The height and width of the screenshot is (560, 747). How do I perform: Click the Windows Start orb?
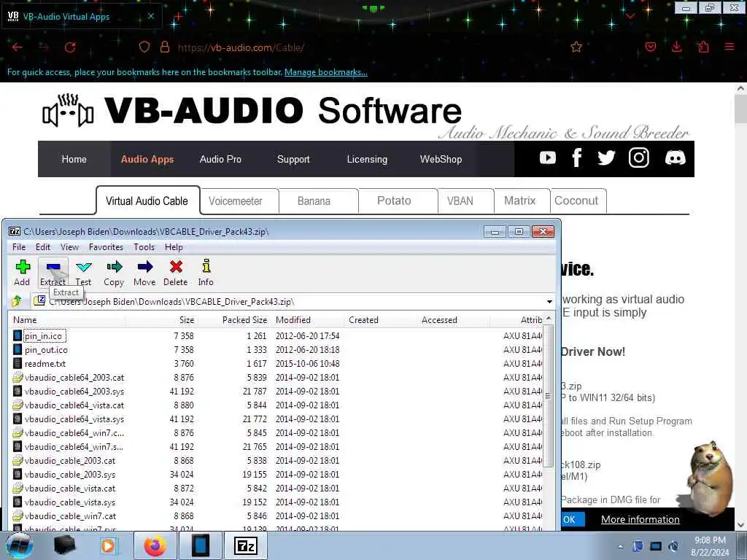pyautogui.click(x=20, y=545)
